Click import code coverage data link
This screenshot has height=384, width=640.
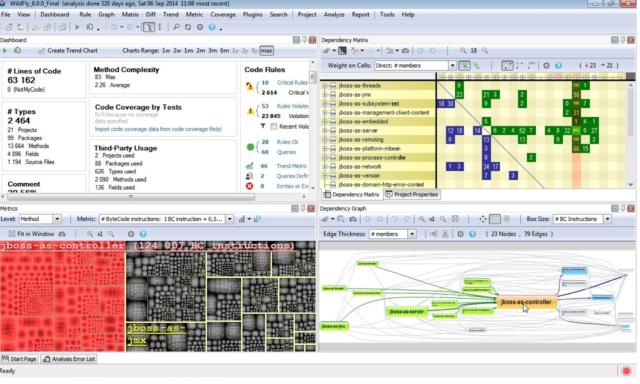pyautogui.click(x=158, y=129)
